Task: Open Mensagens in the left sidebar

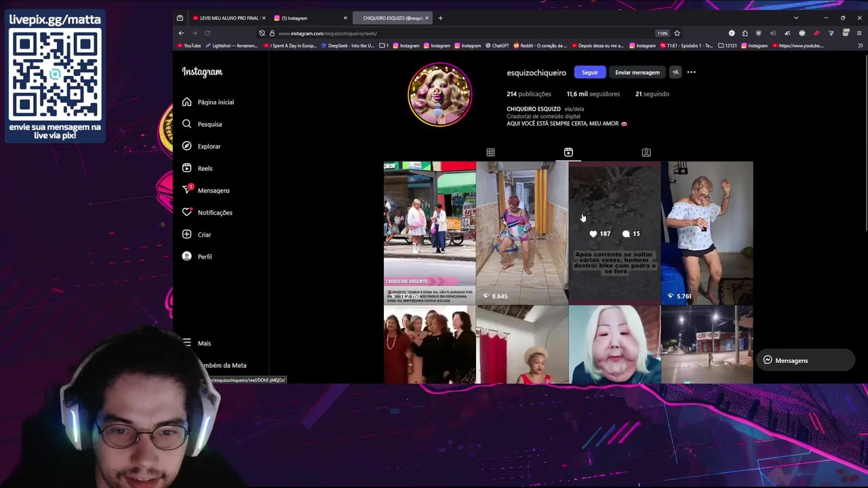Action: tap(206, 190)
